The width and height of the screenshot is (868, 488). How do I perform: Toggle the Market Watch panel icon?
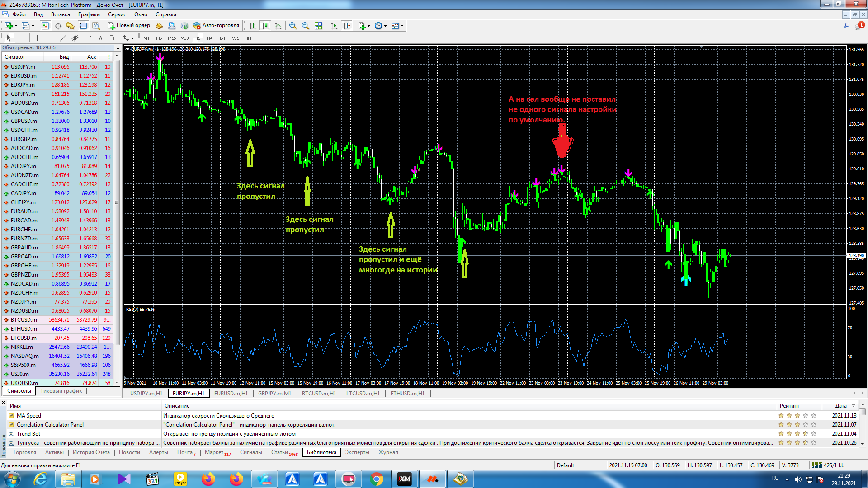point(45,26)
